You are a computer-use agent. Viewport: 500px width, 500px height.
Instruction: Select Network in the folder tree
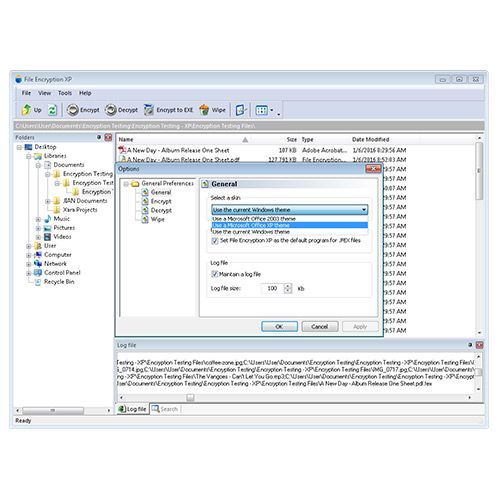[x=55, y=264]
